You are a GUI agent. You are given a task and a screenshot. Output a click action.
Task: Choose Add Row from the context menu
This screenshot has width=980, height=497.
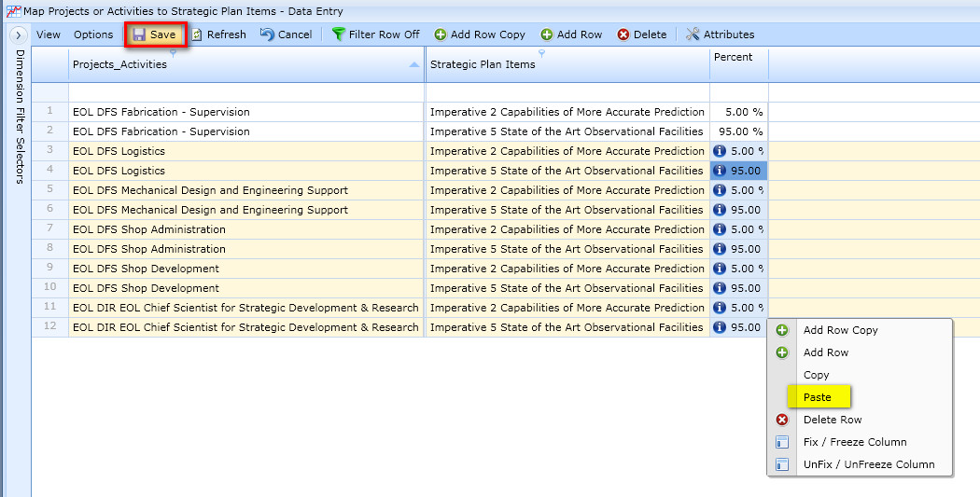pyautogui.click(x=860, y=352)
